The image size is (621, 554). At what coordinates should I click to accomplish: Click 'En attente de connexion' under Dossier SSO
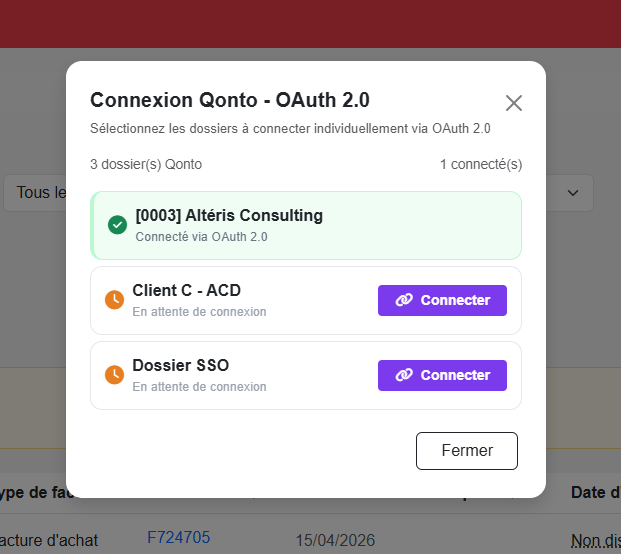199,387
